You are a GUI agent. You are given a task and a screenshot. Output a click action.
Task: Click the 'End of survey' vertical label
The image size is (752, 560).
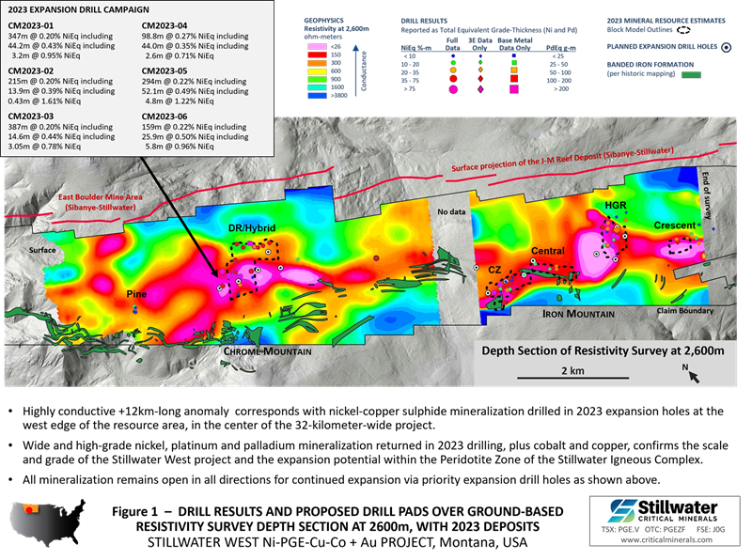click(x=707, y=195)
